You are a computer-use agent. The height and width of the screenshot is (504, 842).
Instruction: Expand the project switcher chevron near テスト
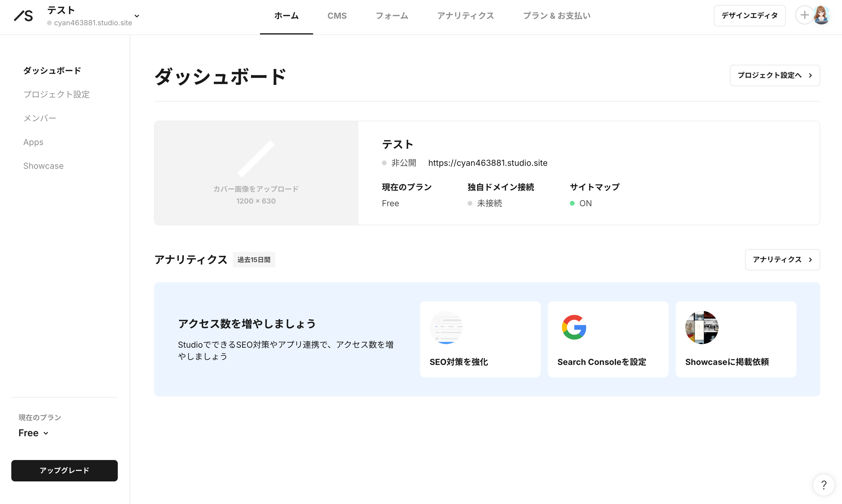click(137, 16)
